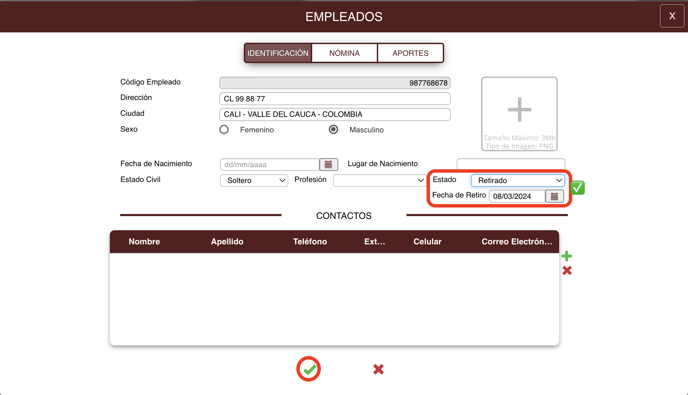Delete a contact with the red X beside table
Screen dimensions: 688x395
[567, 270]
